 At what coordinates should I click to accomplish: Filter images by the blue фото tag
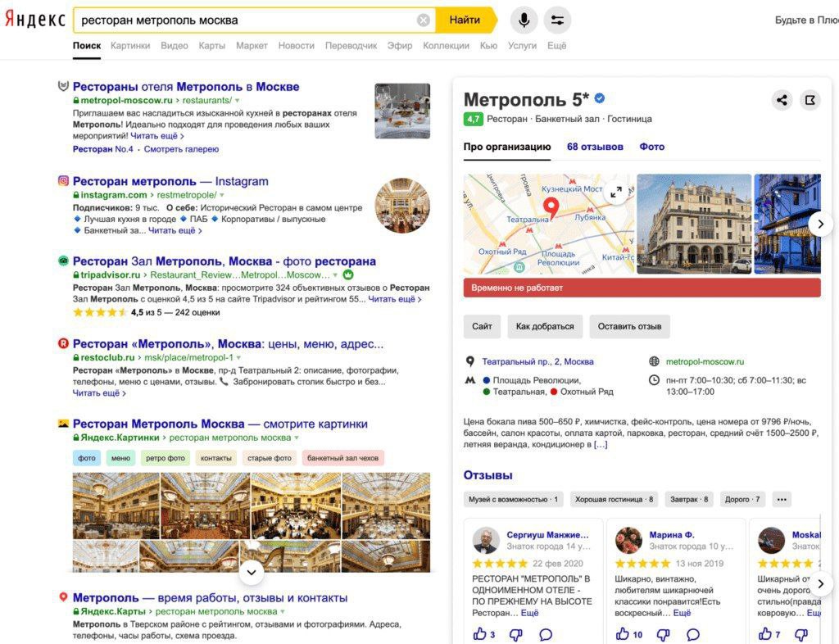click(x=87, y=458)
